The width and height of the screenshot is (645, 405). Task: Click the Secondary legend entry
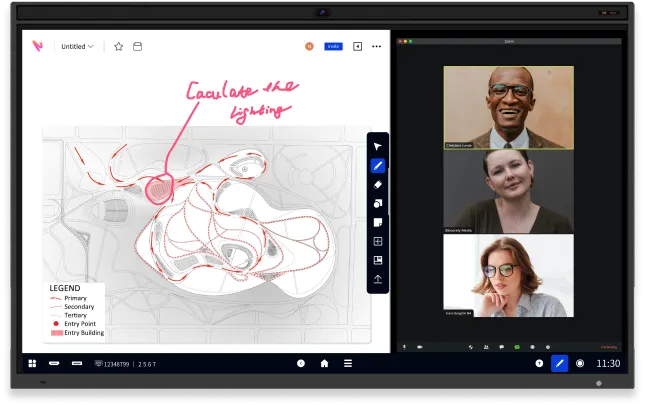tap(72, 307)
